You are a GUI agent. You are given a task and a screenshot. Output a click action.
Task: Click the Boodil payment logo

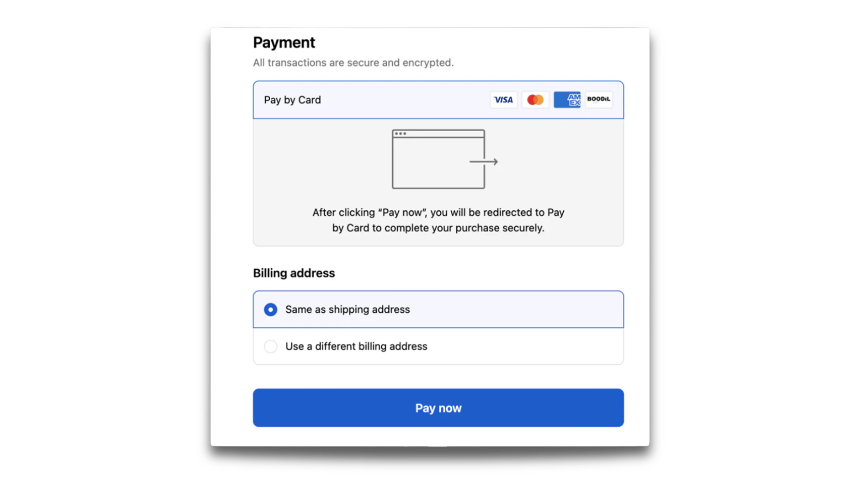(598, 99)
